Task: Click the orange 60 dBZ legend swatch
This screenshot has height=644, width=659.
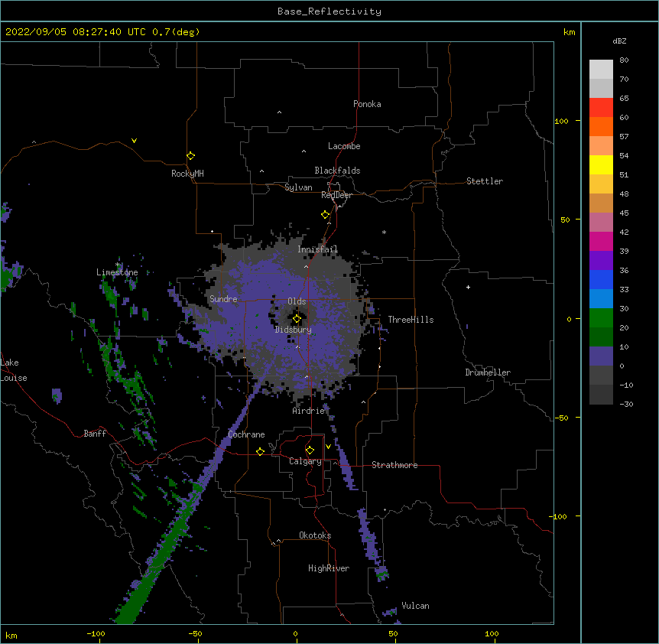Action: click(x=601, y=126)
